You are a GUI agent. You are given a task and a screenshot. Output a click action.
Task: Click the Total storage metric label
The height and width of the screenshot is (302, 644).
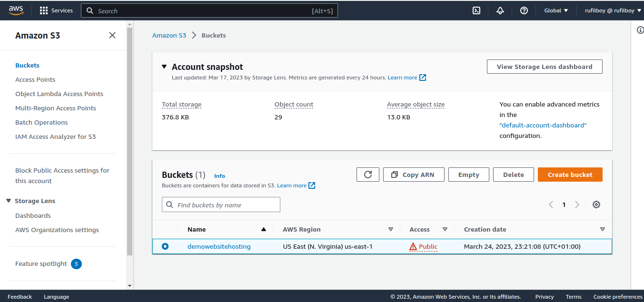pyautogui.click(x=181, y=104)
